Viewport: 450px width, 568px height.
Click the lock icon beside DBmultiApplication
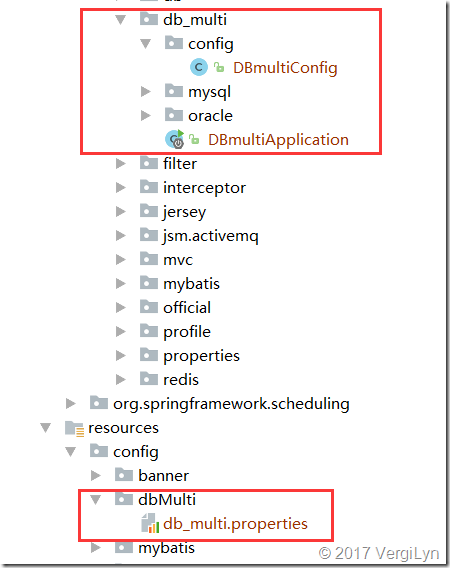click(x=194, y=139)
